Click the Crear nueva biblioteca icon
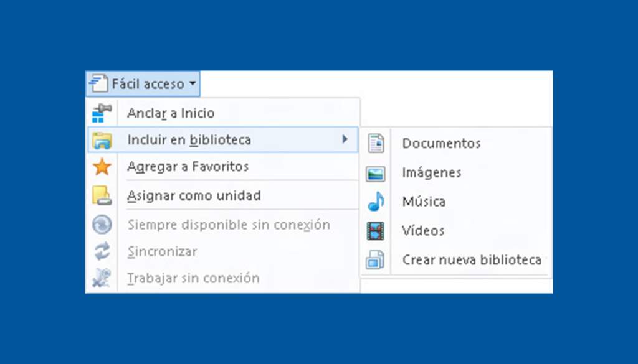 tap(376, 259)
